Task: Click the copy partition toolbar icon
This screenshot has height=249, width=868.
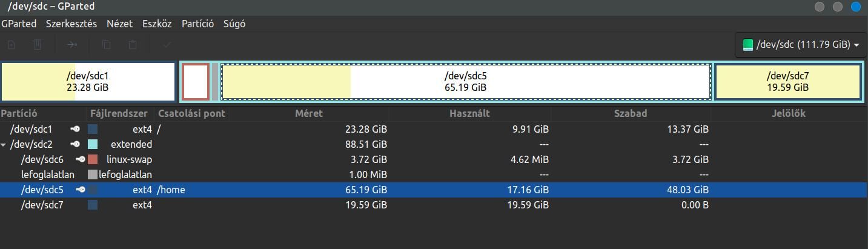Action: (106, 44)
